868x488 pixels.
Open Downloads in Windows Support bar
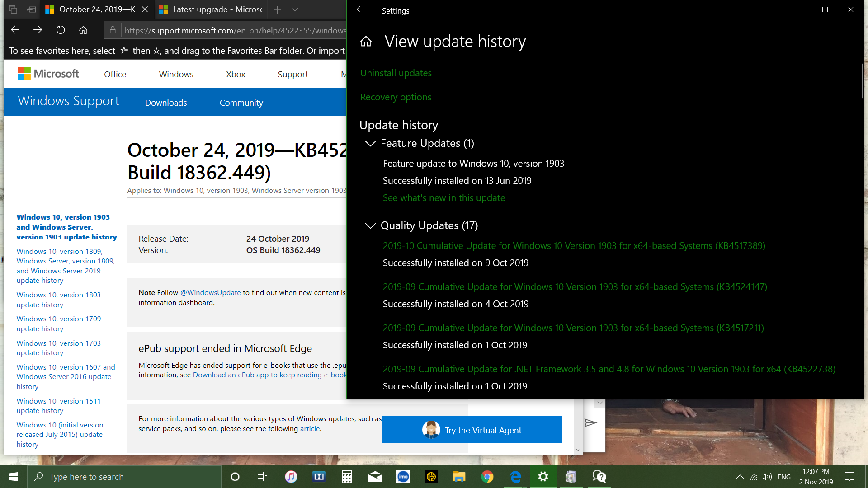[x=166, y=103]
